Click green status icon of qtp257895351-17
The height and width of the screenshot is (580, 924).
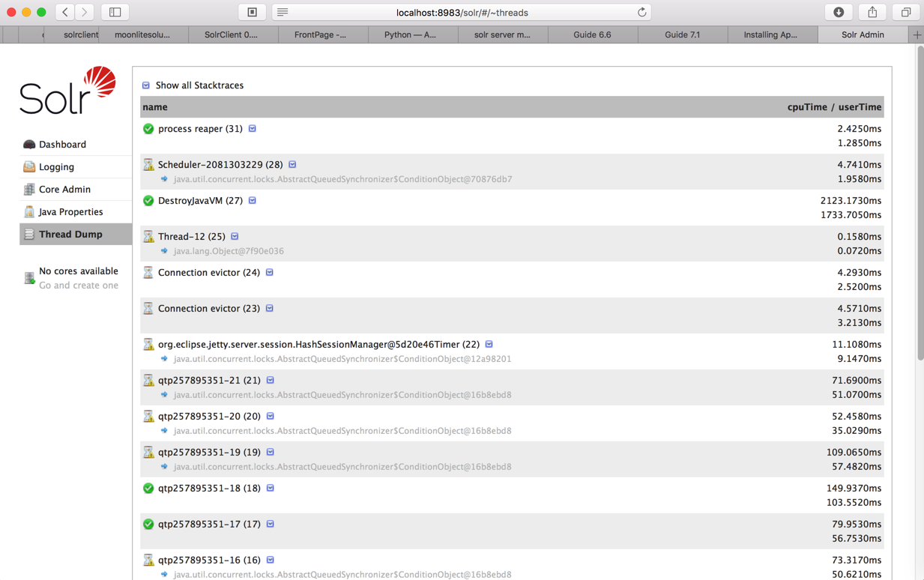point(148,525)
